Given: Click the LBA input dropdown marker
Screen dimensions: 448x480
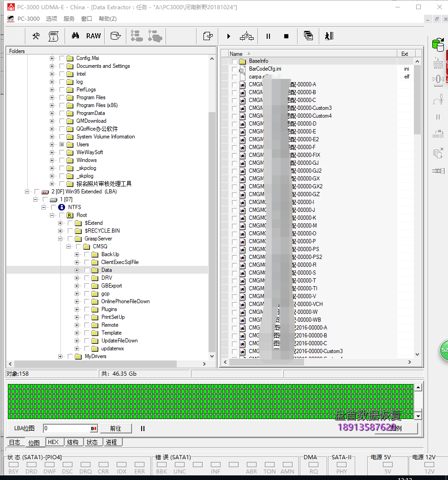Looking at the screenshot, I should click(x=94, y=429).
